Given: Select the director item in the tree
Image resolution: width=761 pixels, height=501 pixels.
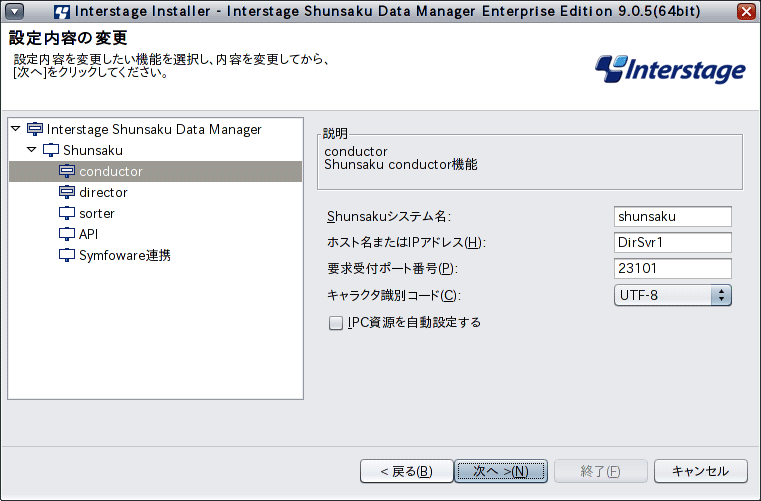Looking at the screenshot, I should point(103,192).
